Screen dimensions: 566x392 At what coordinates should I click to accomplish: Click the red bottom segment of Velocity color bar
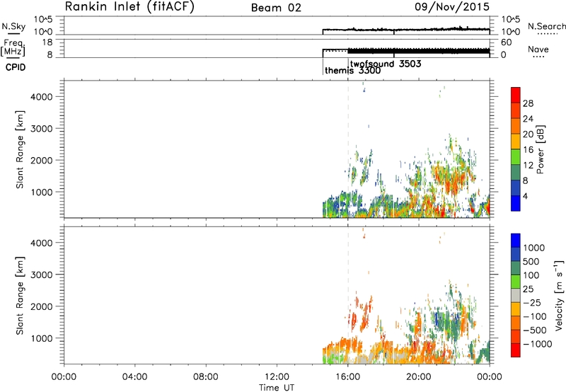(x=516, y=350)
